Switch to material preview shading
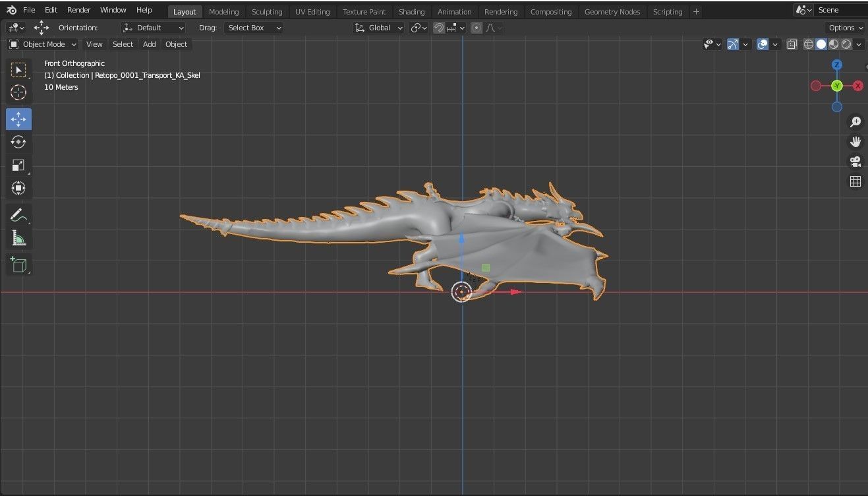The width and height of the screenshot is (868, 496). pos(834,44)
